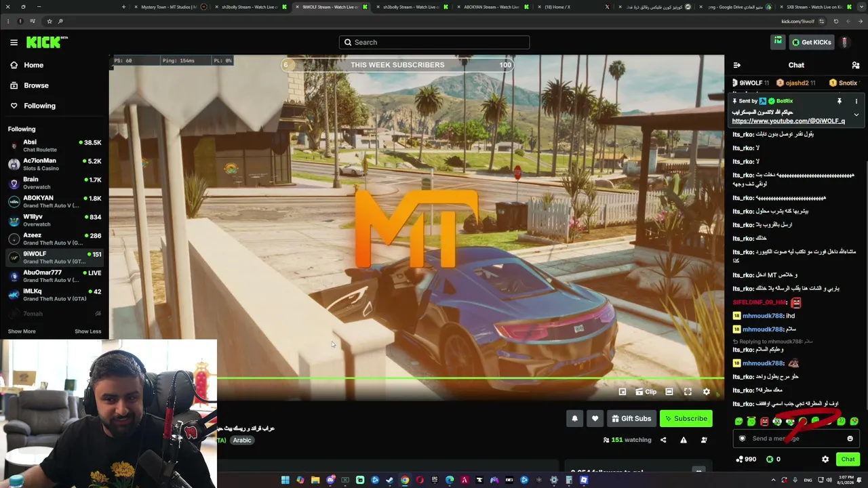The height and width of the screenshot is (488, 868).
Task: Click the SiWOLF chat leaderboard entry
Action: pos(750,83)
